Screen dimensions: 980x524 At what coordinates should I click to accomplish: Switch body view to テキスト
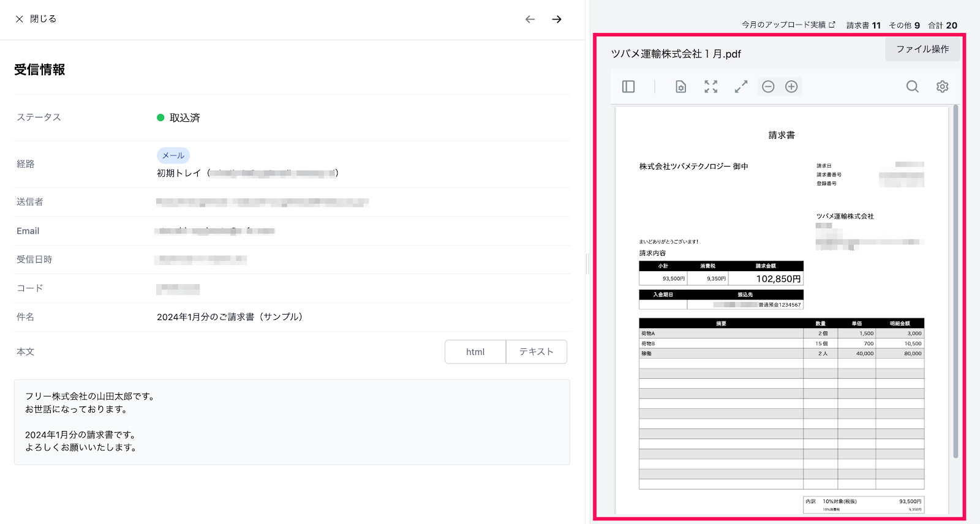(537, 352)
